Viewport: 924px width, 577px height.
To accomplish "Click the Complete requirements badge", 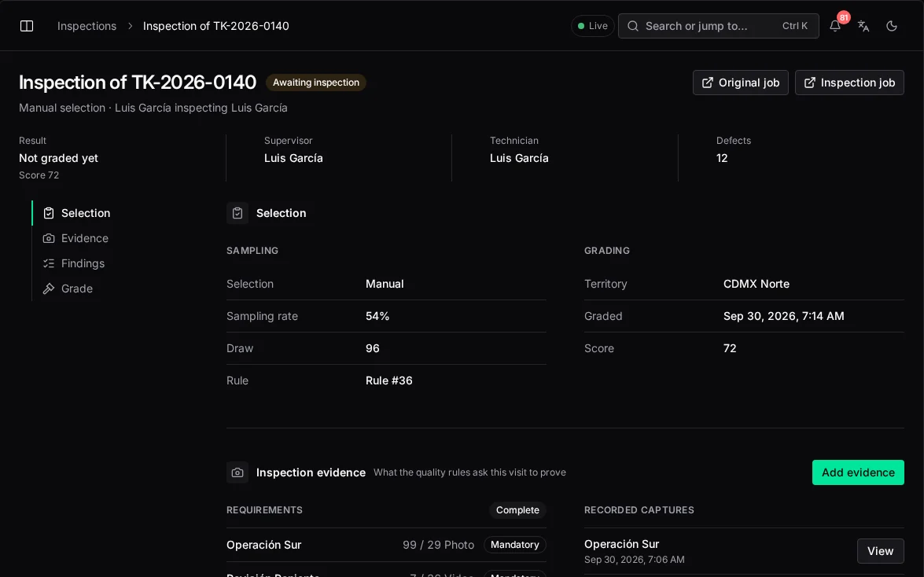I will point(517,510).
